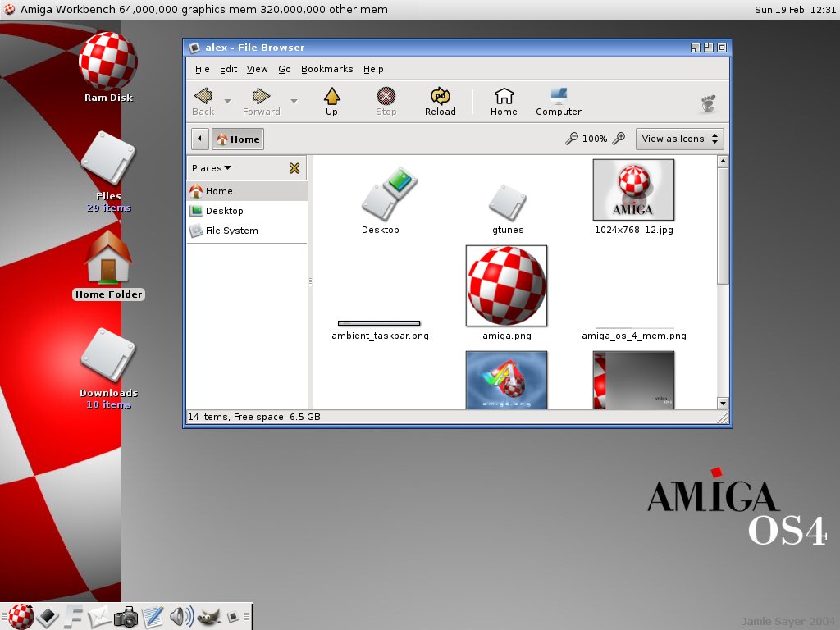Launch the camera screenshot tool
The image size is (840, 630).
pyautogui.click(x=126, y=617)
